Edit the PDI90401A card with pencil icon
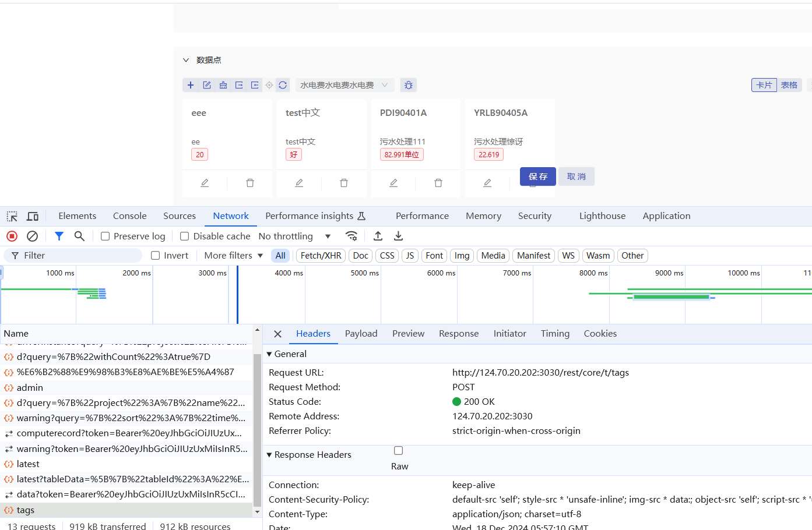The width and height of the screenshot is (812, 530). coord(393,183)
